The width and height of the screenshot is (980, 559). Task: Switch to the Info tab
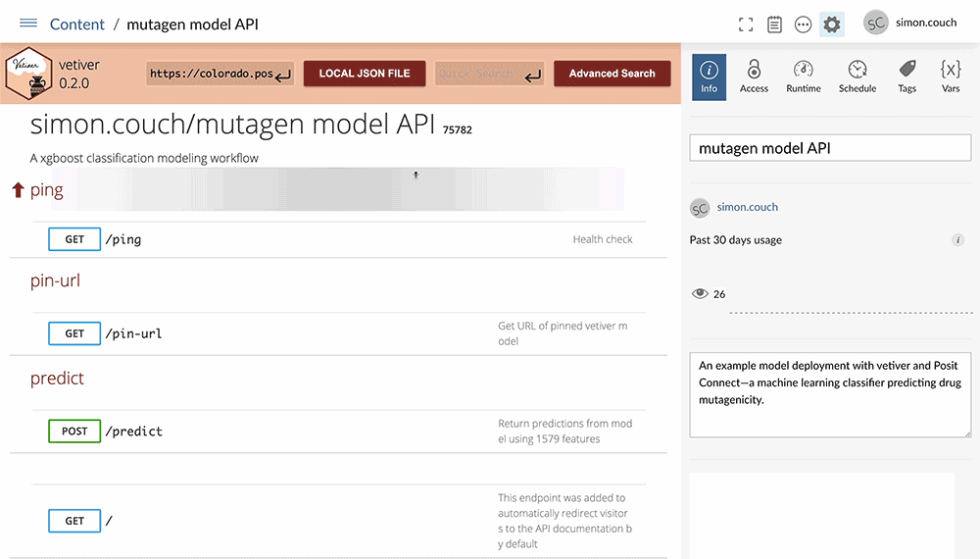point(709,76)
